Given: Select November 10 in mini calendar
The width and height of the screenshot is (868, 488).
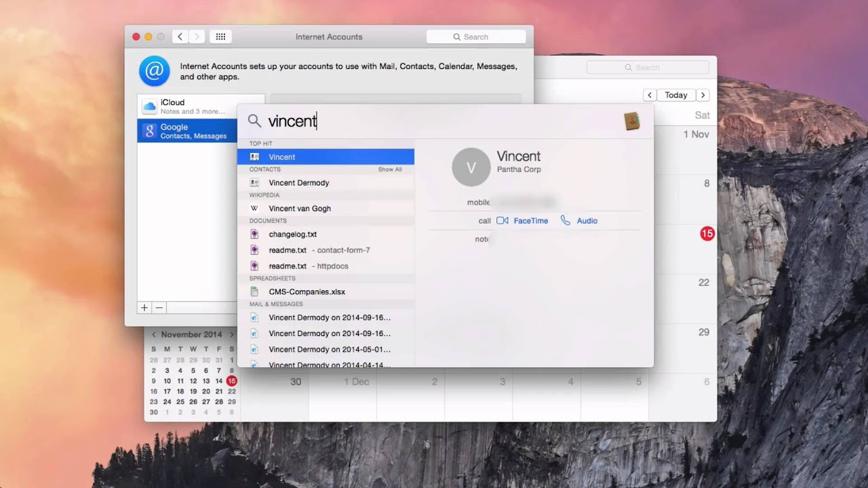Looking at the screenshot, I should [x=167, y=381].
